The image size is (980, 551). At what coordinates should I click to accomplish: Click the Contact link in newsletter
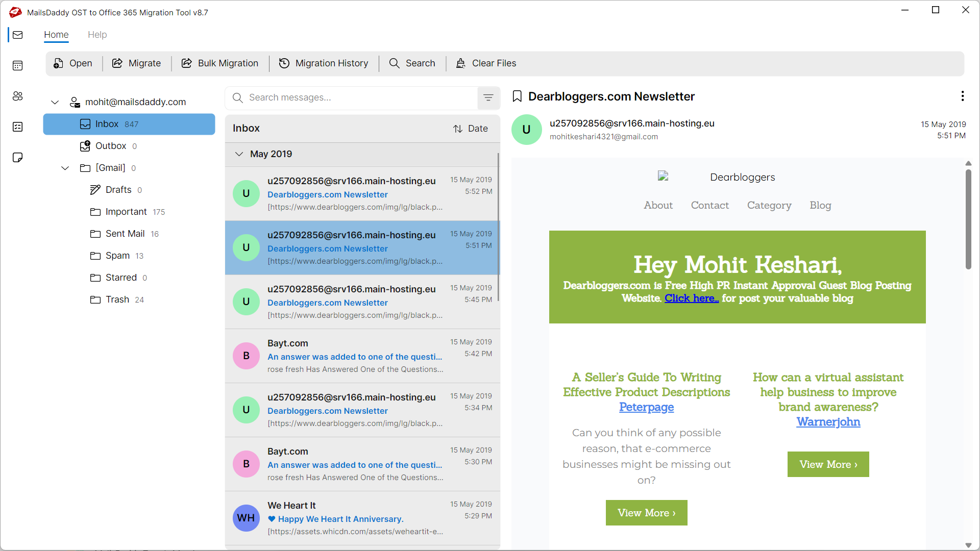tap(709, 205)
